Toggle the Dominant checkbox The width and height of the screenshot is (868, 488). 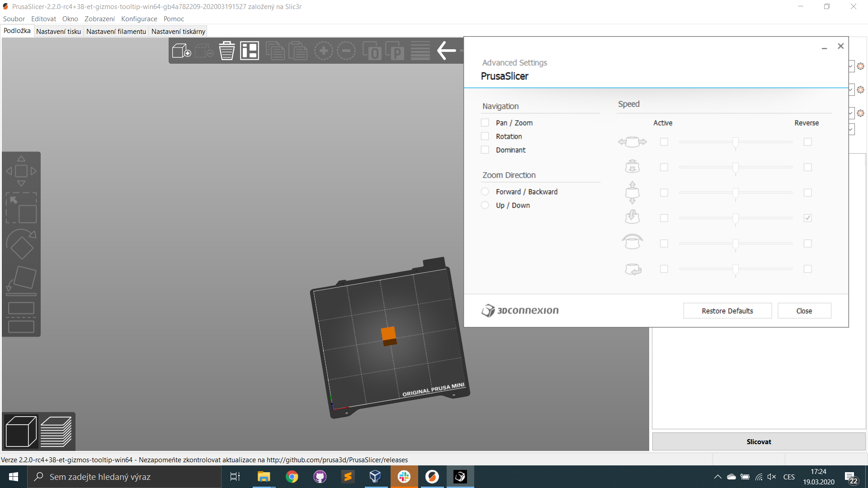(485, 150)
